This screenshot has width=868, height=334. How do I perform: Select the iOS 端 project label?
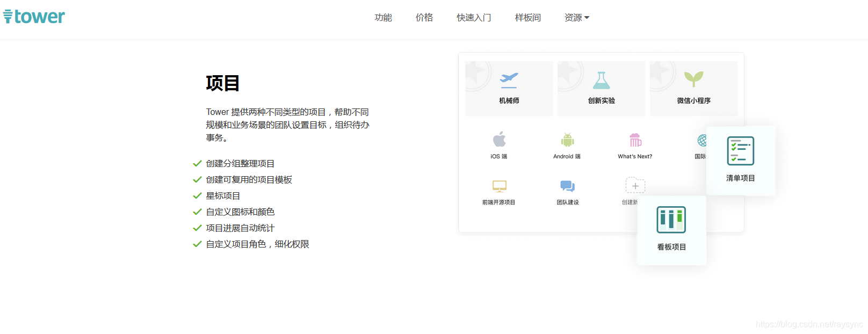click(498, 156)
